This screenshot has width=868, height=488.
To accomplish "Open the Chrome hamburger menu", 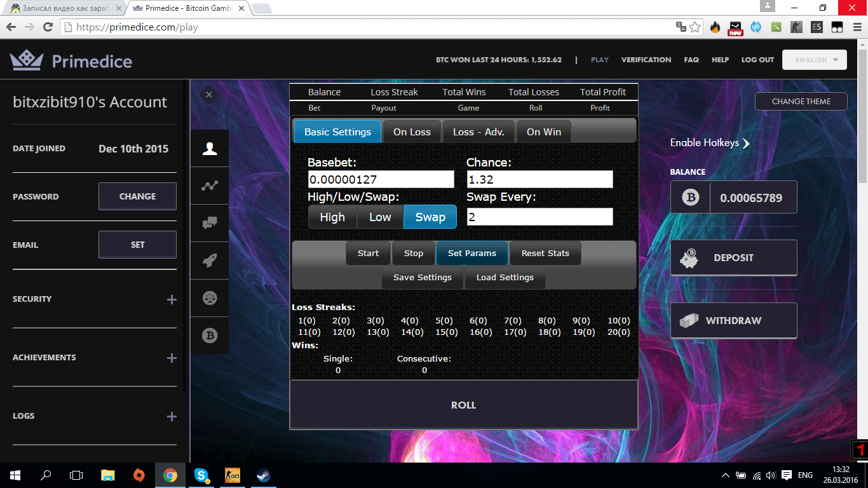I will coord(856,27).
